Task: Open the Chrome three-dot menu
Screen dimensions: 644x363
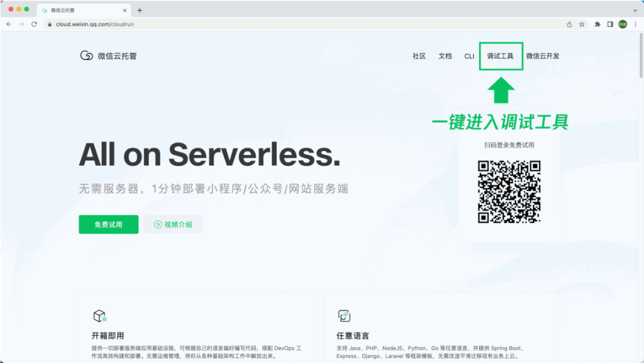Action: coord(636,24)
